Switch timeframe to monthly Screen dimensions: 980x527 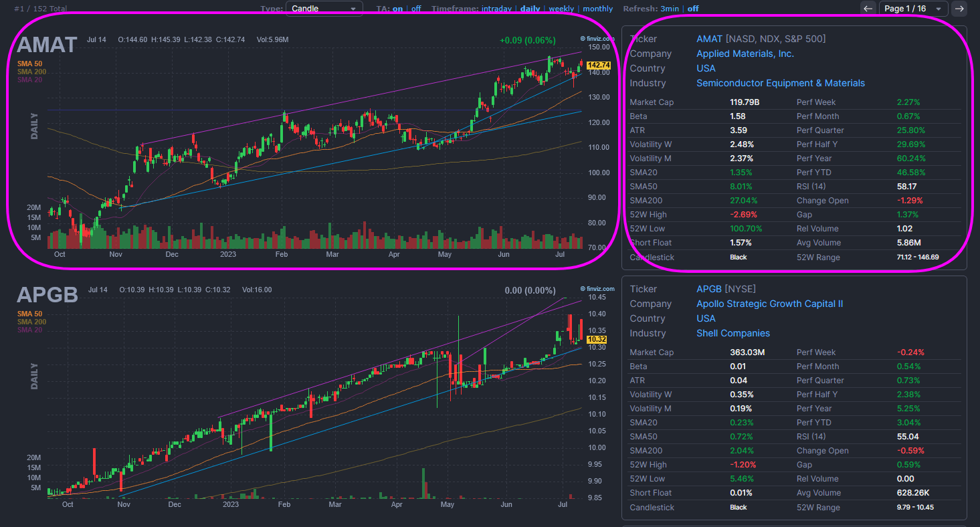(597, 9)
